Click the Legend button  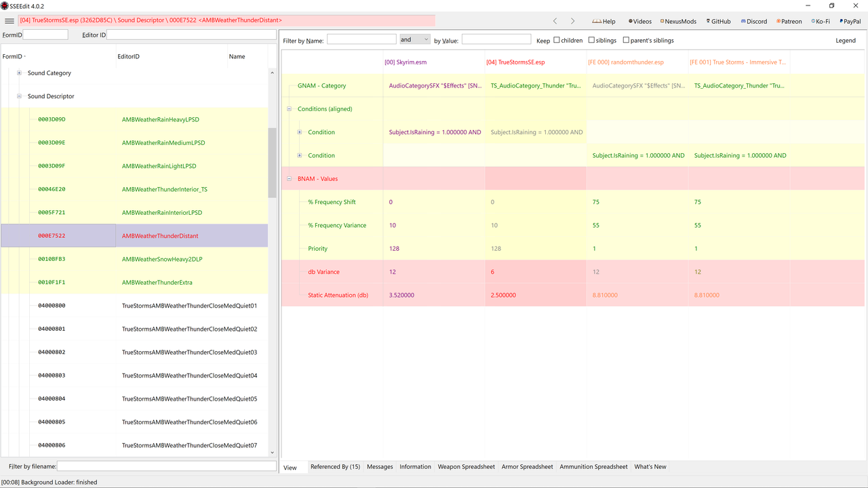pyautogui.click(x=846, y=41)
